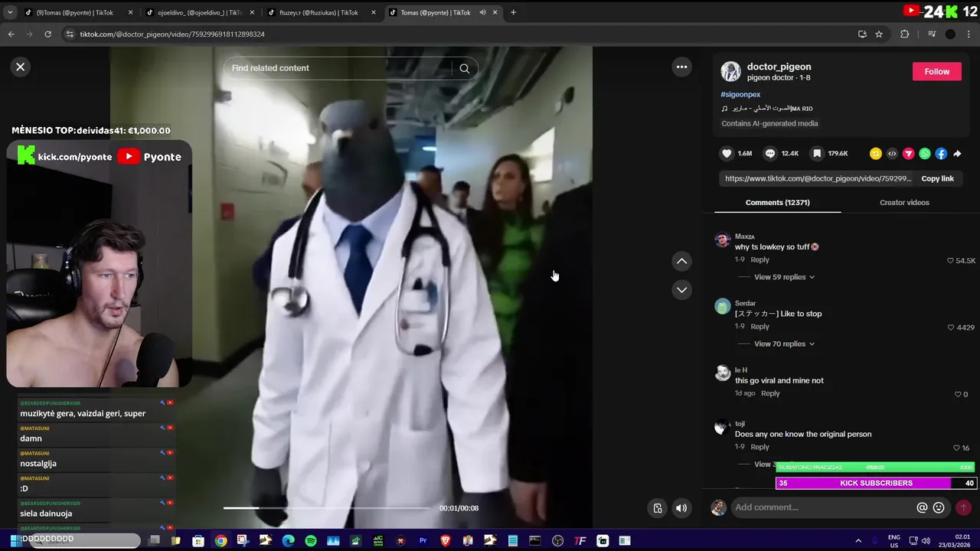Open the doctor_pigeon username link
This screenshot has height=551, width=980.
[779, 67]
